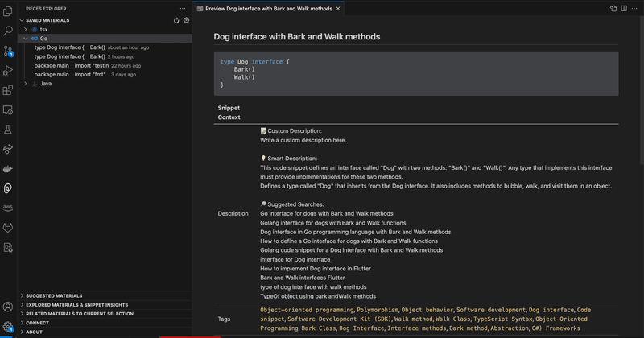Open the Pieces icon in activity bar

point(8,188)
